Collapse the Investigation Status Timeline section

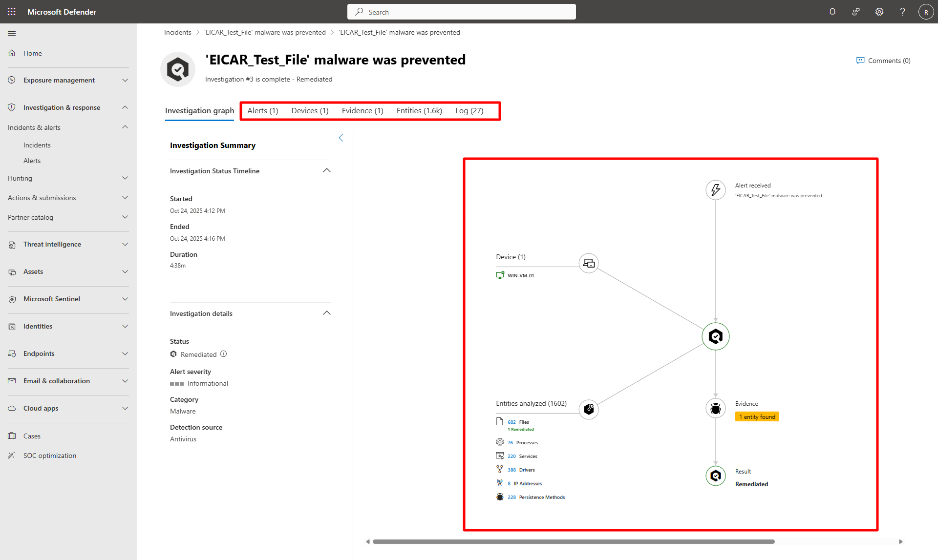click(x=327, y=170)
